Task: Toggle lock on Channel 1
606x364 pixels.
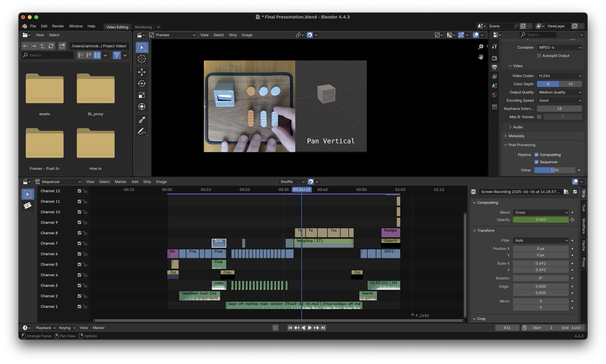Action: (85, 307)
